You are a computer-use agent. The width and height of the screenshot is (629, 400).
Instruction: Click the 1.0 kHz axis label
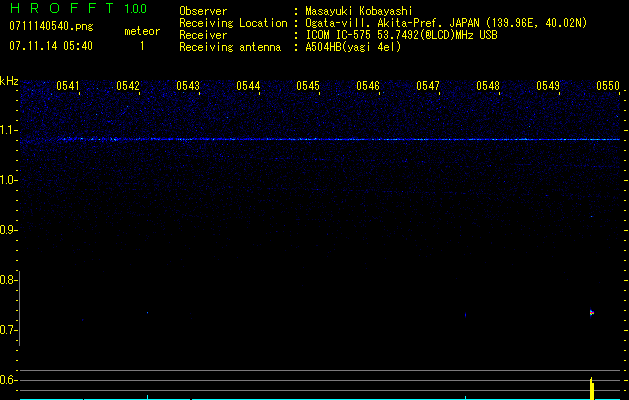point(8,180)
